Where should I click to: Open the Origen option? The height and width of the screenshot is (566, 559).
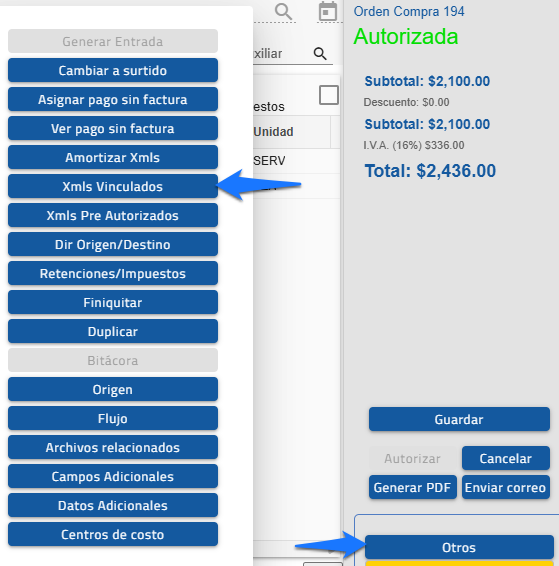click(113, 389)
